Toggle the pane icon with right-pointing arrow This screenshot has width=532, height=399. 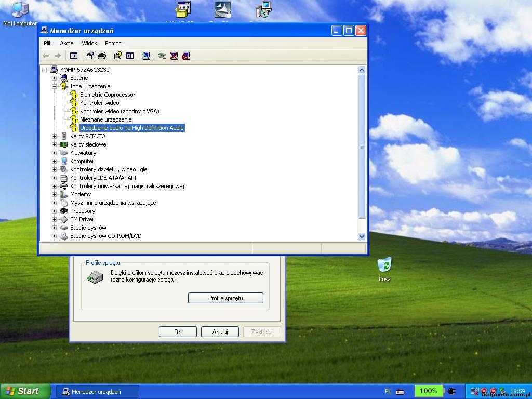[x=130, y=56]
